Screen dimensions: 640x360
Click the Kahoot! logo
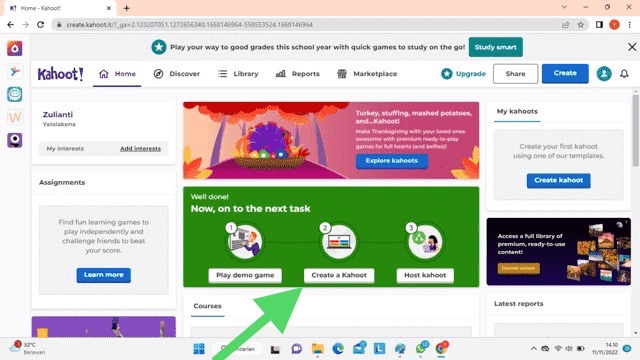coord(60,74)
